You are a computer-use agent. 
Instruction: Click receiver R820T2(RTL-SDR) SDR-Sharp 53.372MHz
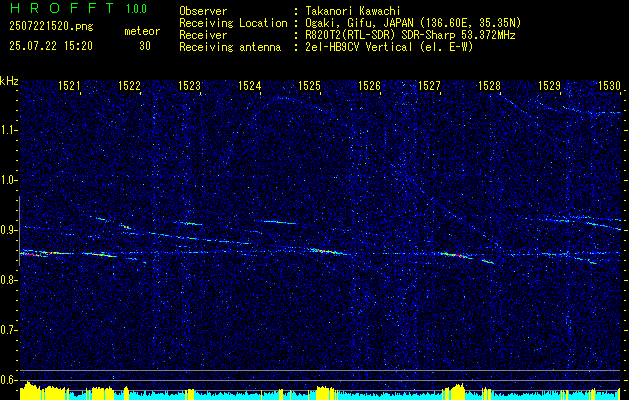click(x=410, y=35)
